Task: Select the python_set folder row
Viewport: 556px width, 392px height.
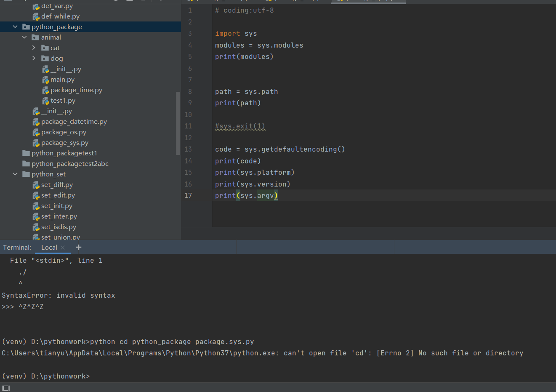Action: pos(90,174)
